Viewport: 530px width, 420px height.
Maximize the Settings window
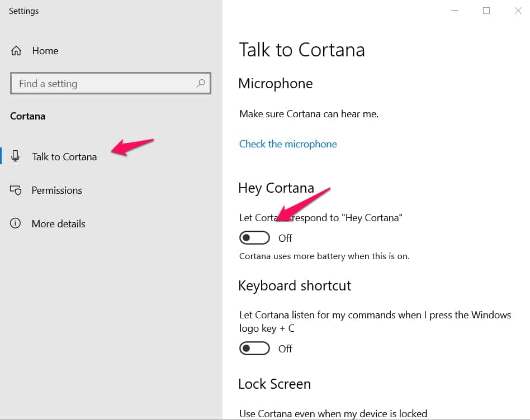(x=486, y=11)
